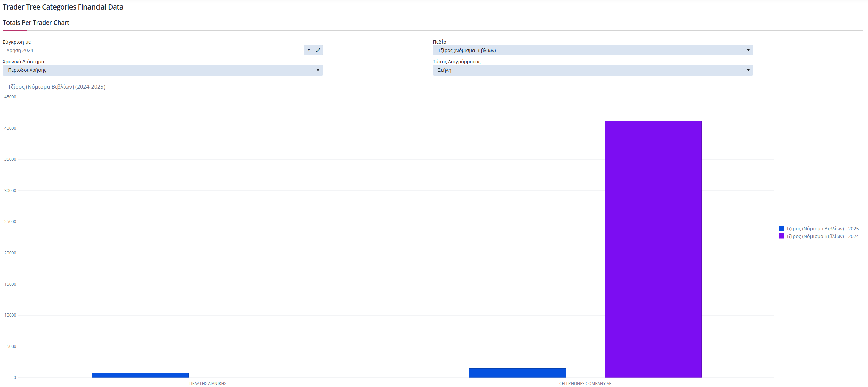Screen dimensions: 868x387
Task: Click the Trader Tree Categories Financial Data heading
Action: (63, 7)
